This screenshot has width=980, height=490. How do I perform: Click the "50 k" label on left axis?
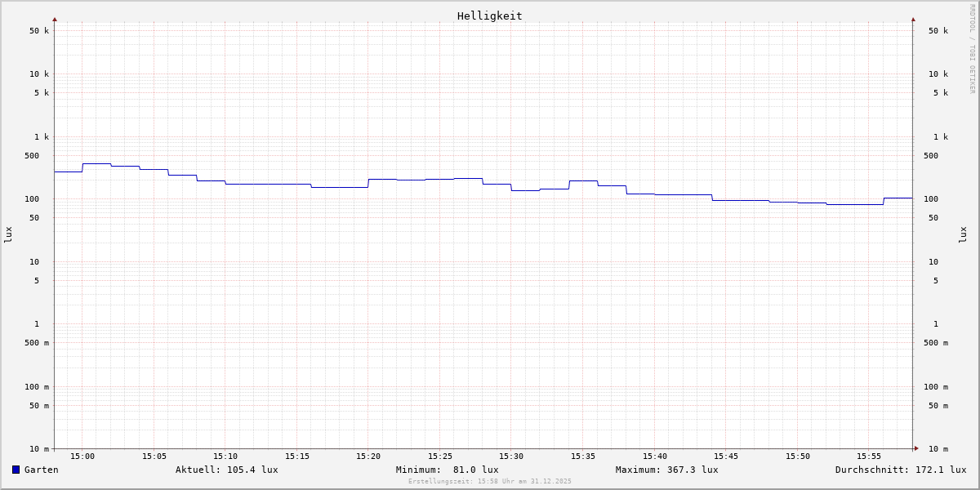coord(39,31)
